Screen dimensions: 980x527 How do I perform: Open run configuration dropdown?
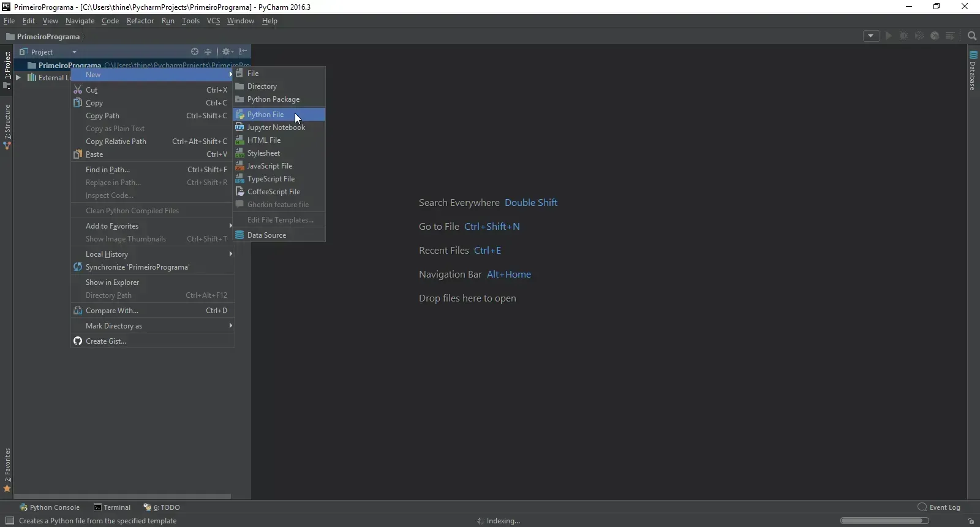click(871, 36)
